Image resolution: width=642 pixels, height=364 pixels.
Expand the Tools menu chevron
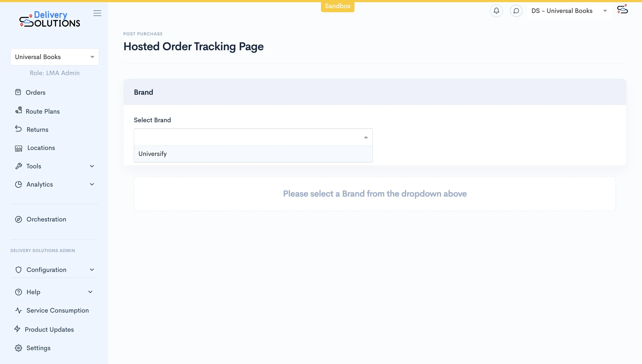(92, 166)
